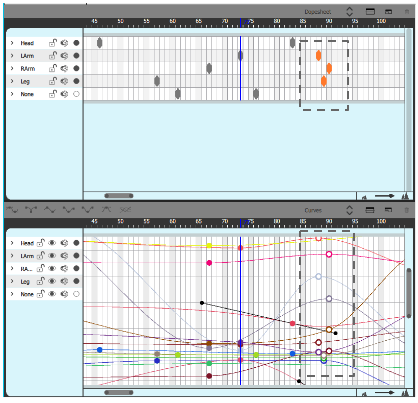Lock the Leg layer in Dopesheet

pos(53,81)
